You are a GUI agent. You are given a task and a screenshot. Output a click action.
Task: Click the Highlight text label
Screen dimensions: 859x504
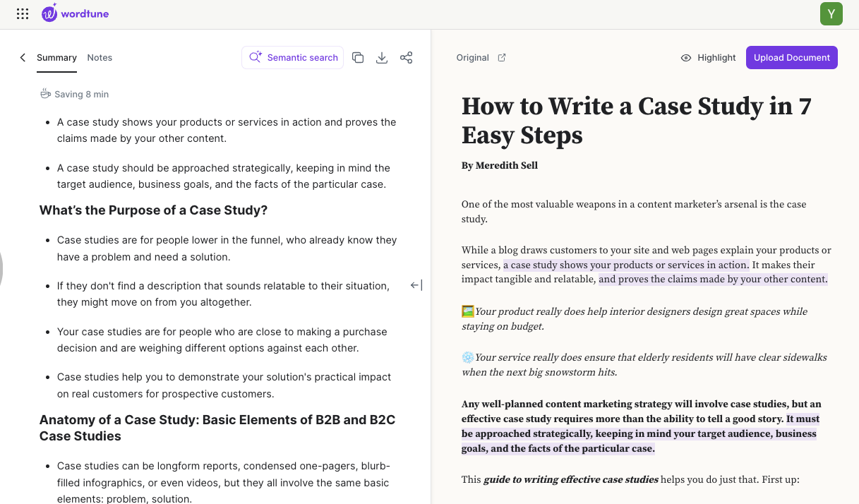pos(716,57)
